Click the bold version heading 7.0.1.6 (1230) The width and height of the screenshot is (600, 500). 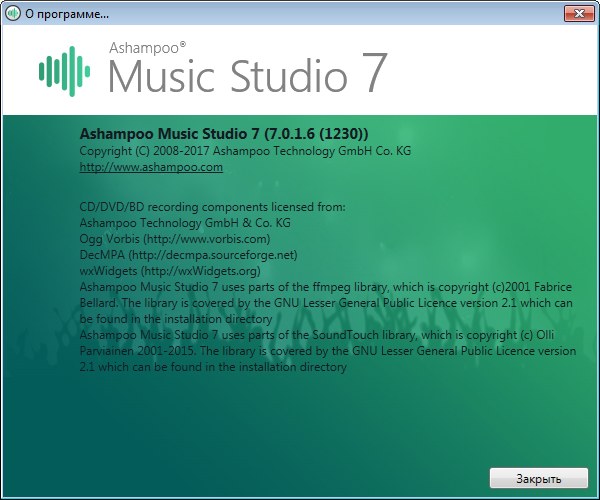224,134
